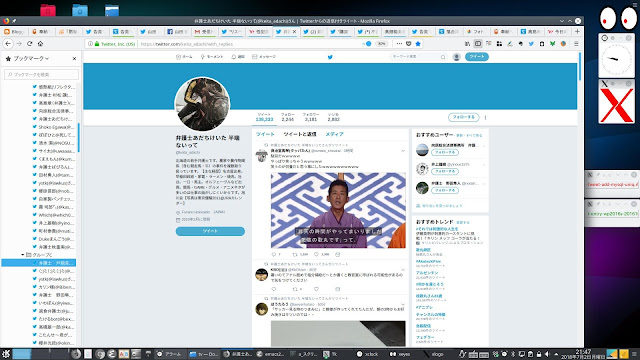
Task: Click the bookmarks search field in sidebar
Action: point(42,74)
